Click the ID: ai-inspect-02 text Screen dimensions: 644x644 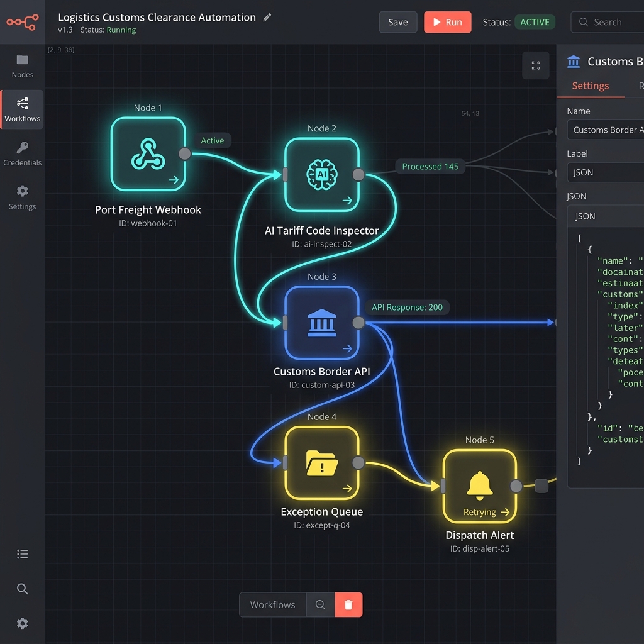tap(321, 244)
